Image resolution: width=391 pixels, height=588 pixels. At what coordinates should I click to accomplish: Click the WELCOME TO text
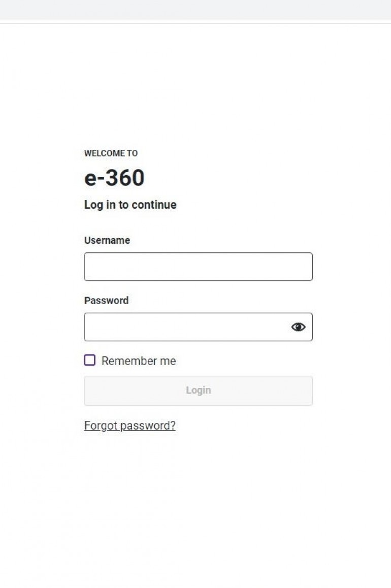[111, 153]
